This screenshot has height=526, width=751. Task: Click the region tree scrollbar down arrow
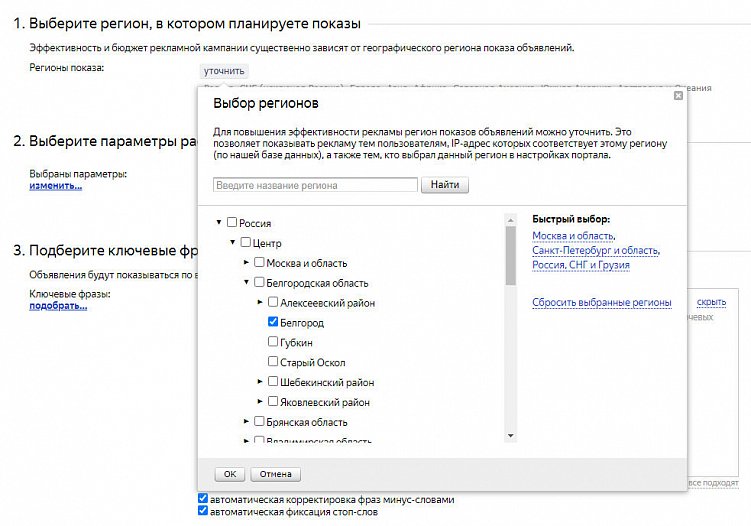511,435
